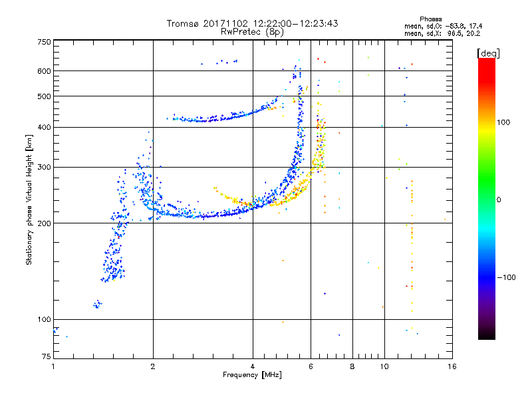
Task: Click the 'RwPretec (8p)' subtitle
Action: click(252, 32)
